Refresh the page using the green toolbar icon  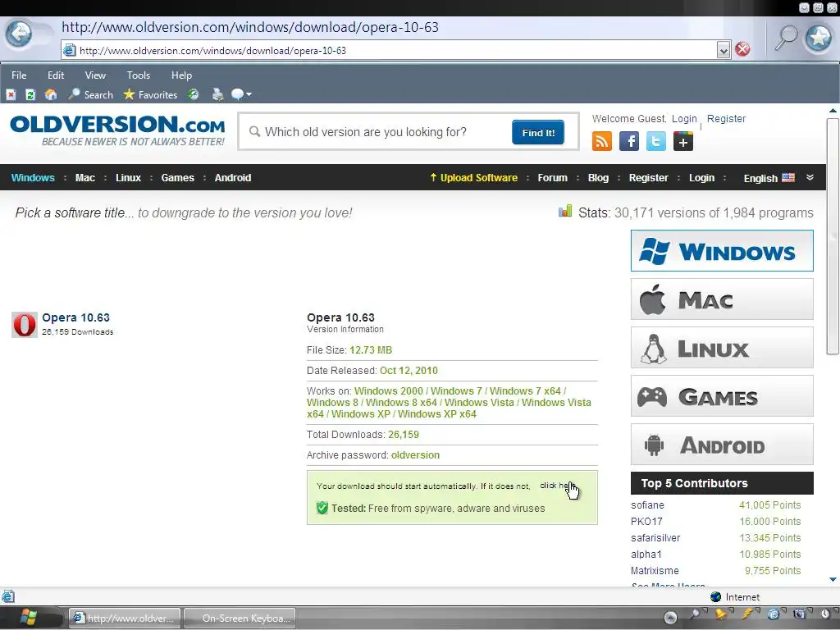30,95
